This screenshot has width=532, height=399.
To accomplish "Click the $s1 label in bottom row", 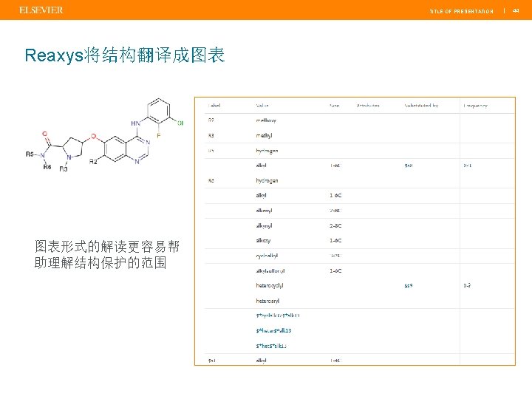I will coord(212,361).
